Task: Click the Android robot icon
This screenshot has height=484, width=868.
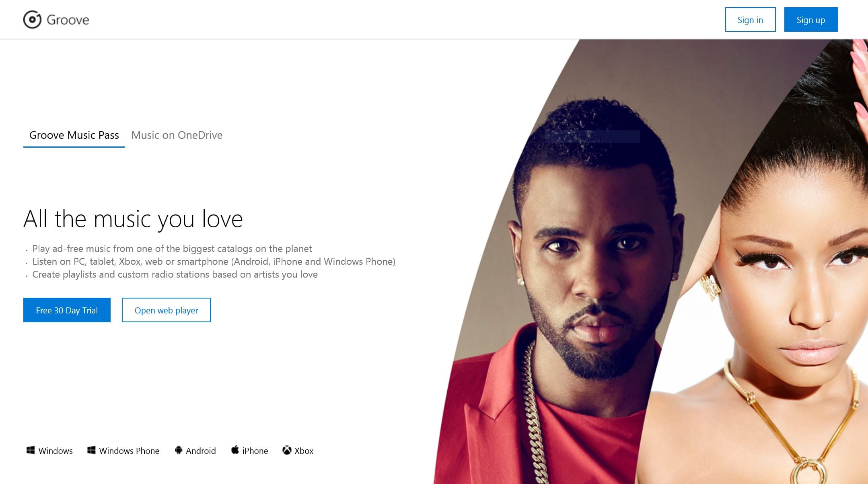Action: tap(179, 450)
